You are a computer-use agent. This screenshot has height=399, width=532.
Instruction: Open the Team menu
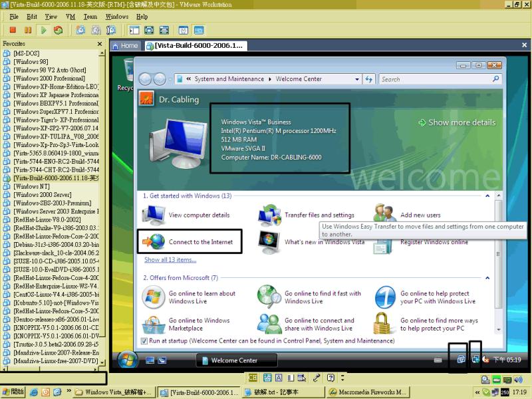click(90, 17)
